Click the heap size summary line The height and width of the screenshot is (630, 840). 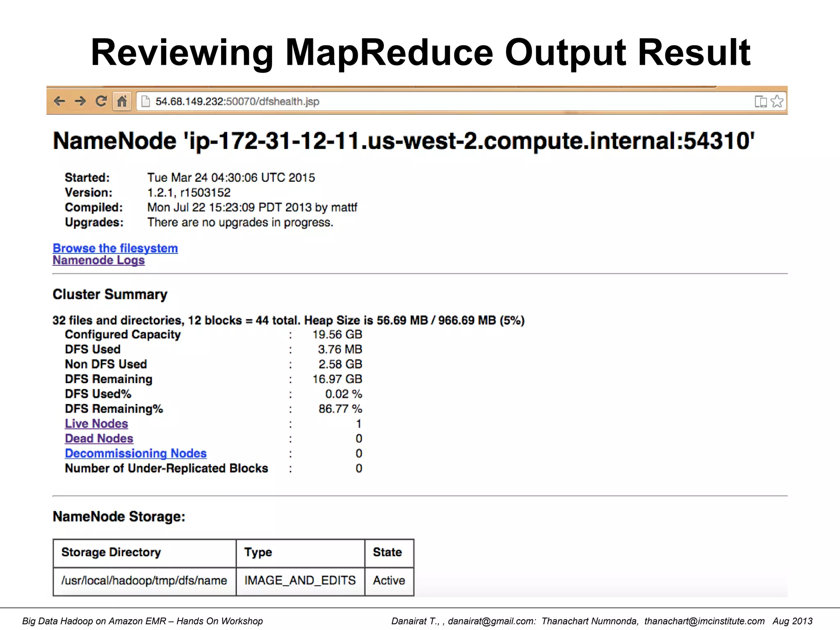289,320
